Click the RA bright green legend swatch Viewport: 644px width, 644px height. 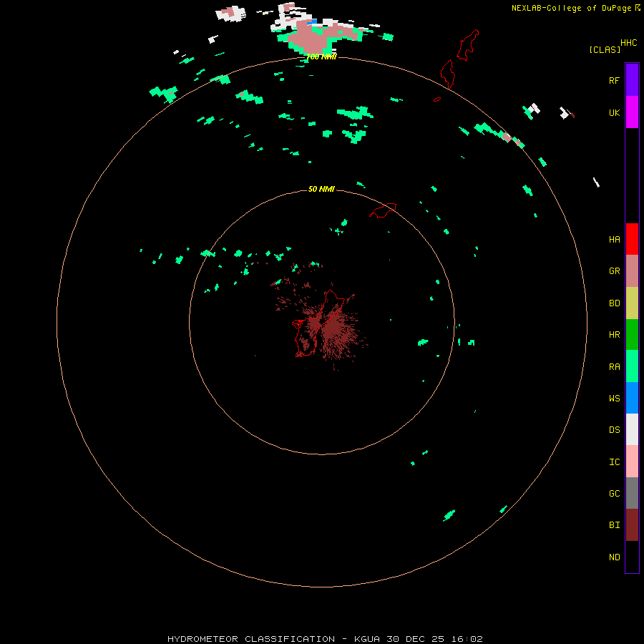[x=632, y=366]
